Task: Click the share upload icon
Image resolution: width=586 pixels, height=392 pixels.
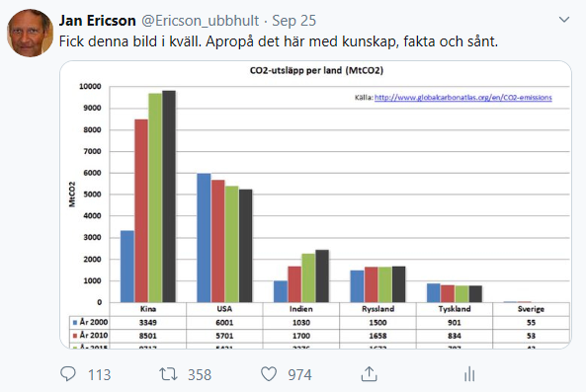Action: coord(369,374)
